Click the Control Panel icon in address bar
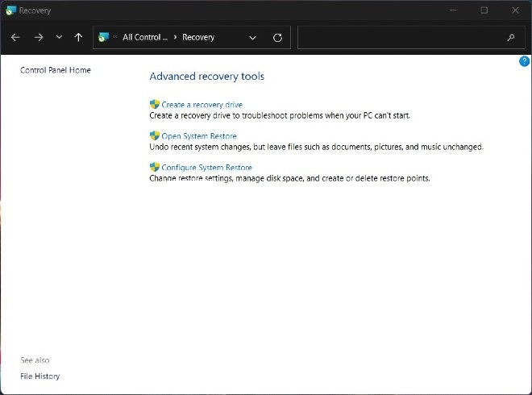This screenshot has width=532, height=395. [x=103, y=37]
